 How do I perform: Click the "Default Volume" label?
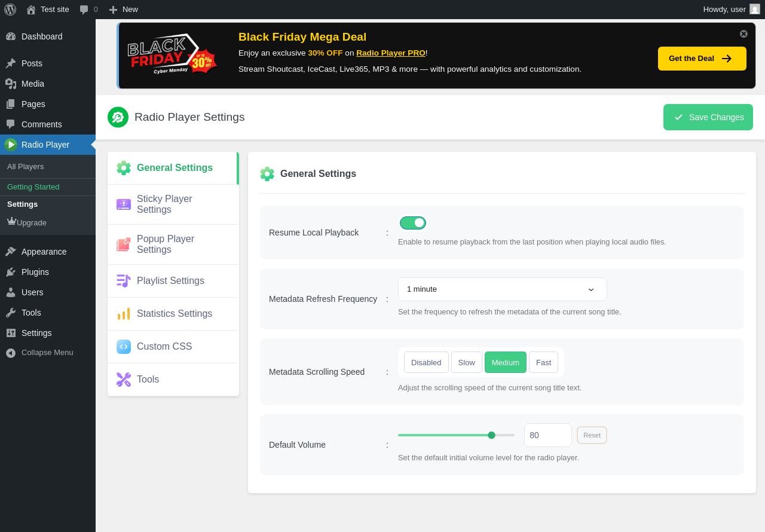[x=297, y=445]
